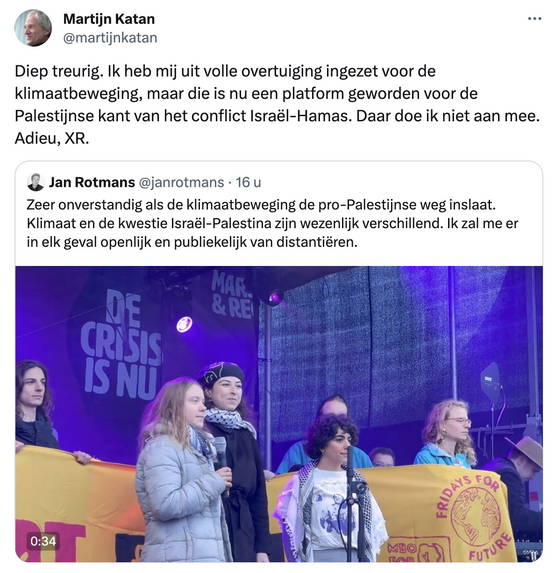Image resolution: width=555 pixels, height=573 pixels.
Task: Click the speaker in grey jacket holding microphone
Action: coord(183,472)
